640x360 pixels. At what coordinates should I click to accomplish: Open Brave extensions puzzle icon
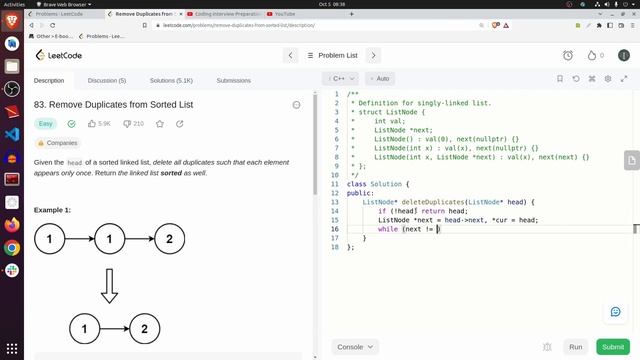(599, 25)
